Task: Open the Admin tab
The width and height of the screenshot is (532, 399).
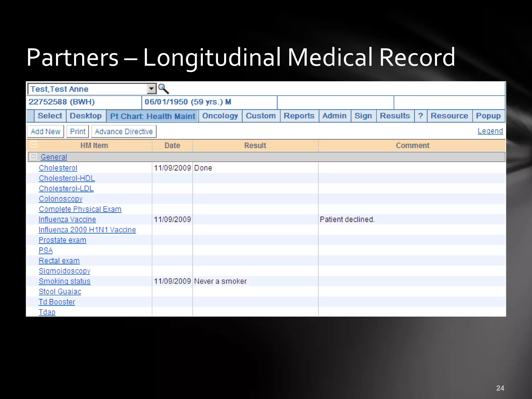Action: [335, 116]
